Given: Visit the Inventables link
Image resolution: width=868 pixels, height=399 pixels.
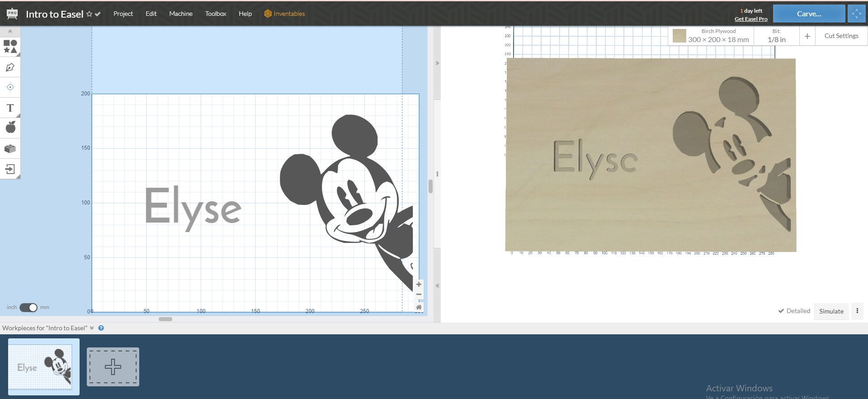Looking at the screenshot, I should 284,14.
